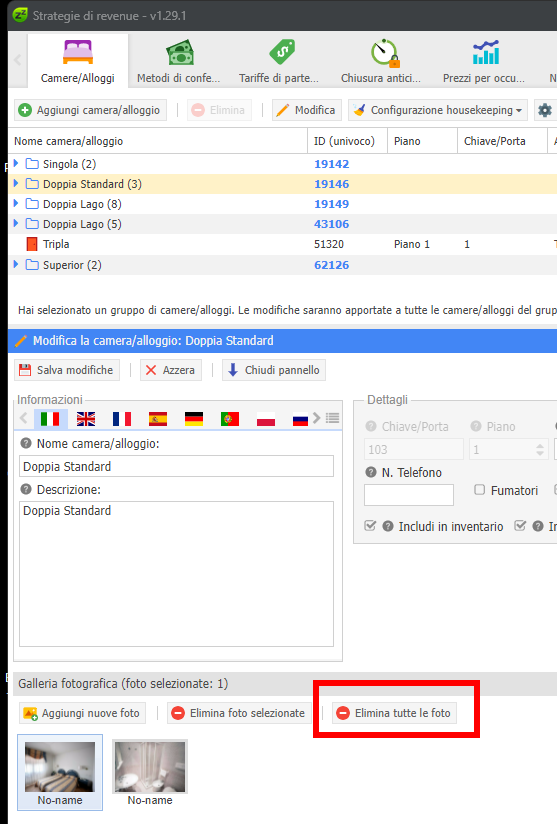Select the Portuguese flag language
Viewport: 557px width, 824px height.
pyautogui.click(x=230, y=419)
